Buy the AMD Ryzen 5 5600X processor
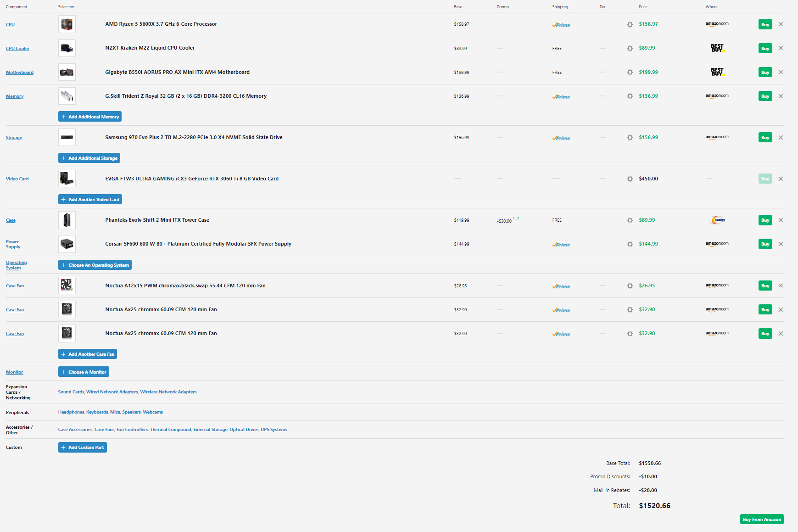Screen dimensions: 798x532 [765, 24]
